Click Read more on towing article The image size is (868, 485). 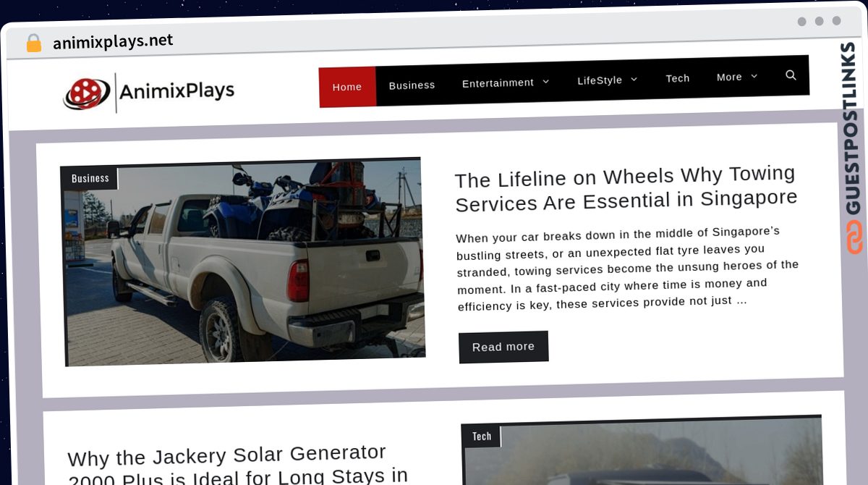(503, 347)
